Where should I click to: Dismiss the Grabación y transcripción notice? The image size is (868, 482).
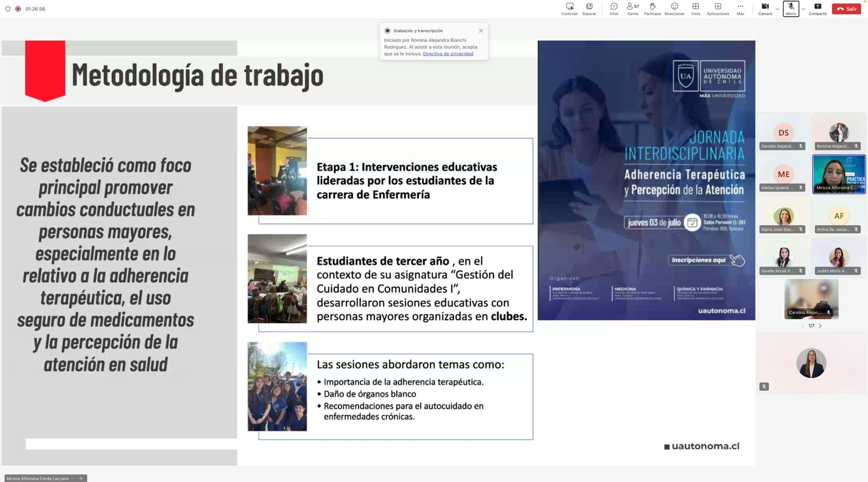point(481,31)
